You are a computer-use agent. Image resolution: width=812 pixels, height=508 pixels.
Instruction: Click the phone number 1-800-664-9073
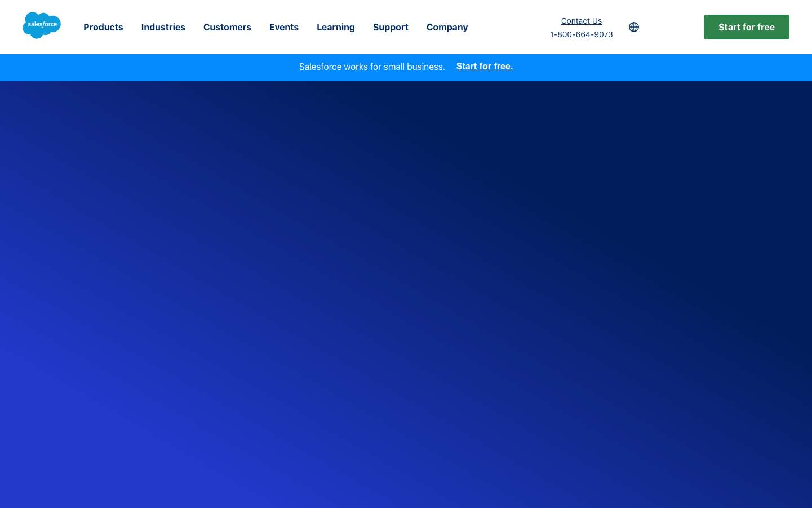(581, 34)
